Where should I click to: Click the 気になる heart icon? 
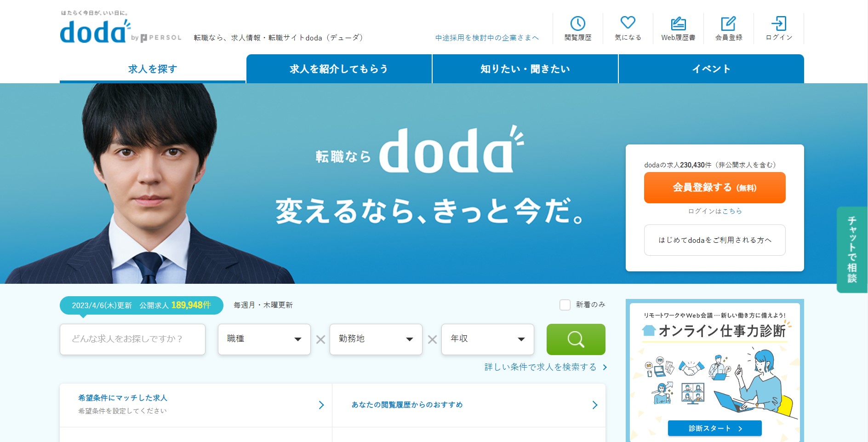point(628,28)
